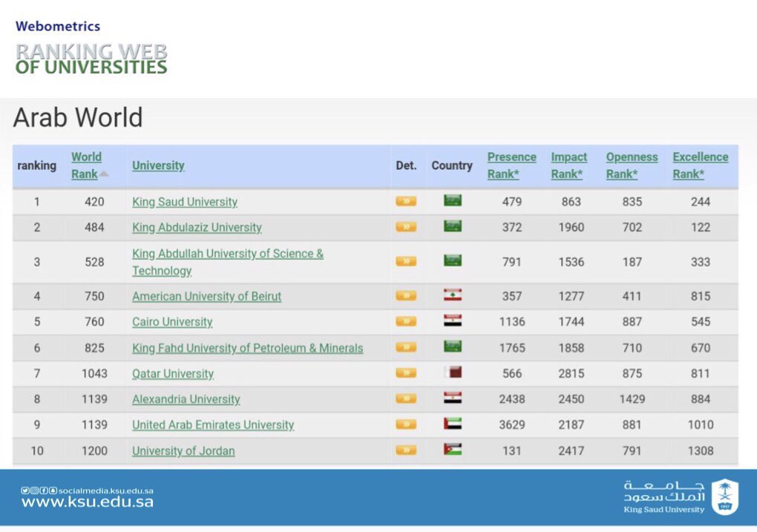Viewport: 757px width, 532px height.
Task: Click Egypt flag in Alexandria University row
Action: (453, 398)
